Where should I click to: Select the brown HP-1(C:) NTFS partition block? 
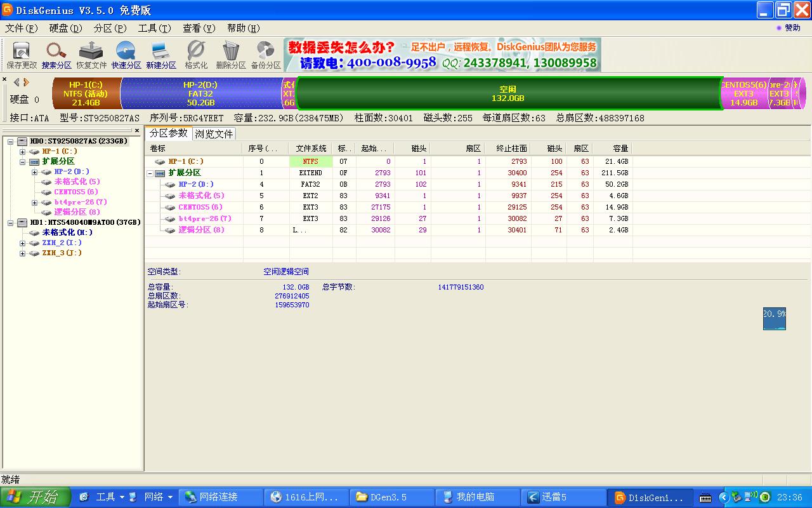86,93
